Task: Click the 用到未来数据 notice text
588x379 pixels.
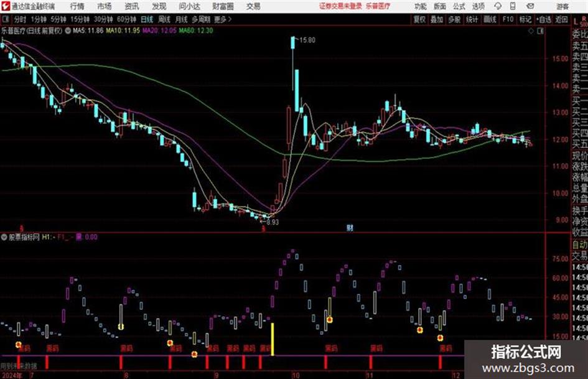Action: 19,366
